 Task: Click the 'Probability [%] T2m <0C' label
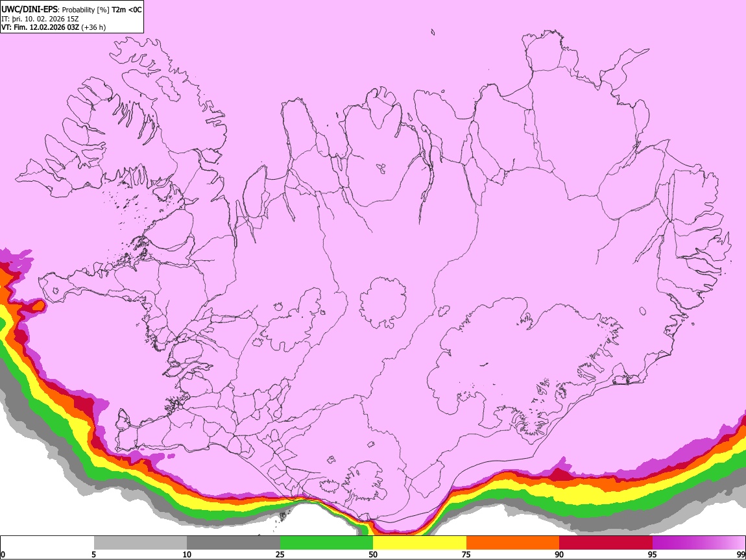tap(102, 10)
